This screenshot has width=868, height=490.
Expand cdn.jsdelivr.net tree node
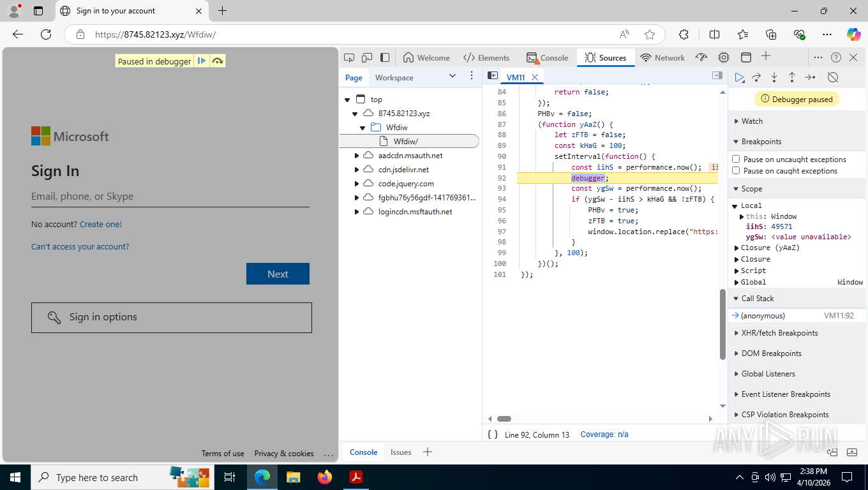(x=357, y=170)
